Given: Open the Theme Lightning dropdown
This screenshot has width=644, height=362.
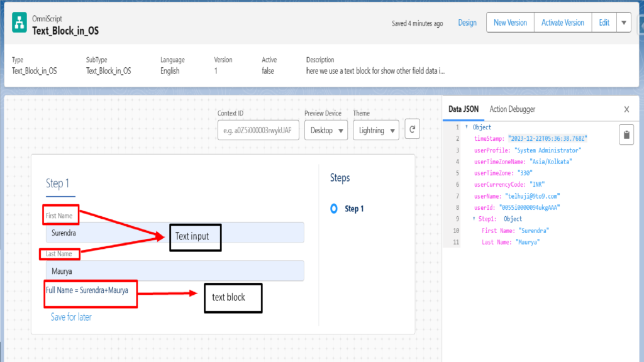Looking at the screenshot, I should click(376, 130).
